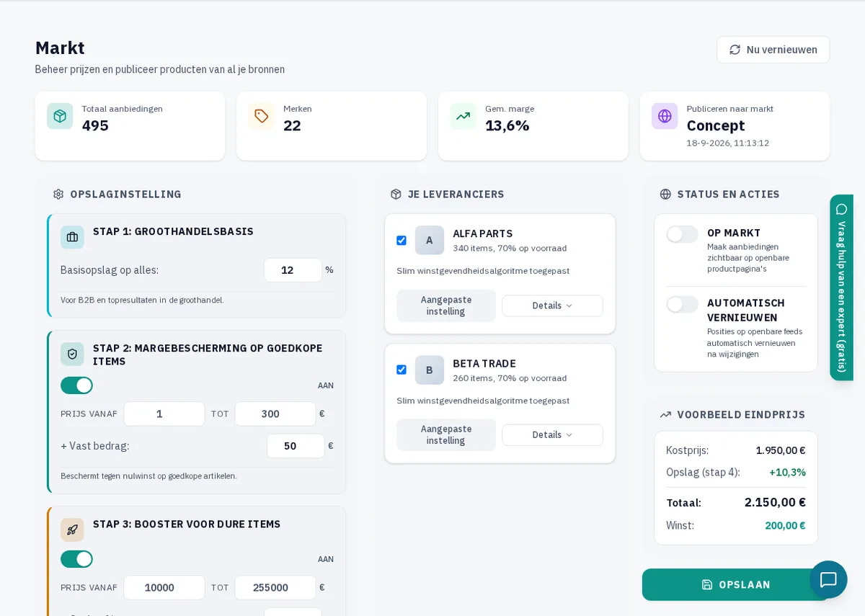Click the Markt page heading

tap(60, 48)
